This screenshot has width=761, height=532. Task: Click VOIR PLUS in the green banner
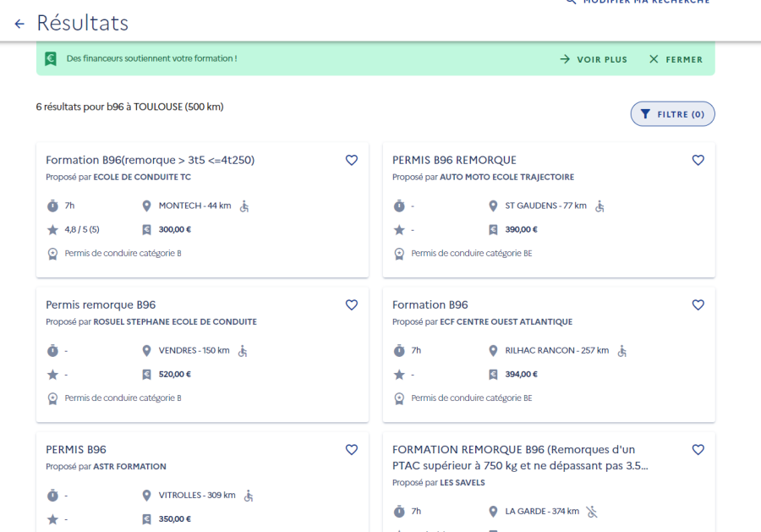[x=593, y=59]
